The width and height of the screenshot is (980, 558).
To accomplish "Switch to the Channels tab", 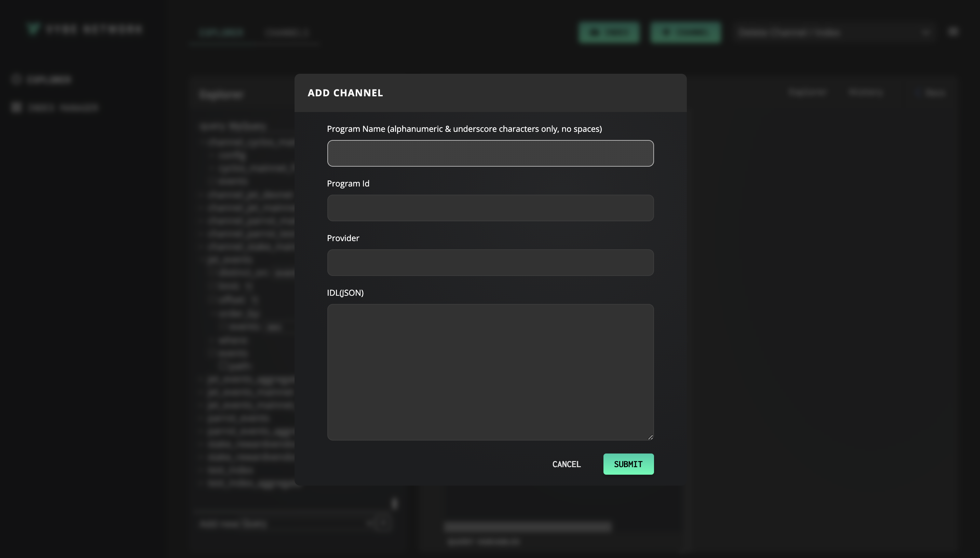I will point(287,32).
